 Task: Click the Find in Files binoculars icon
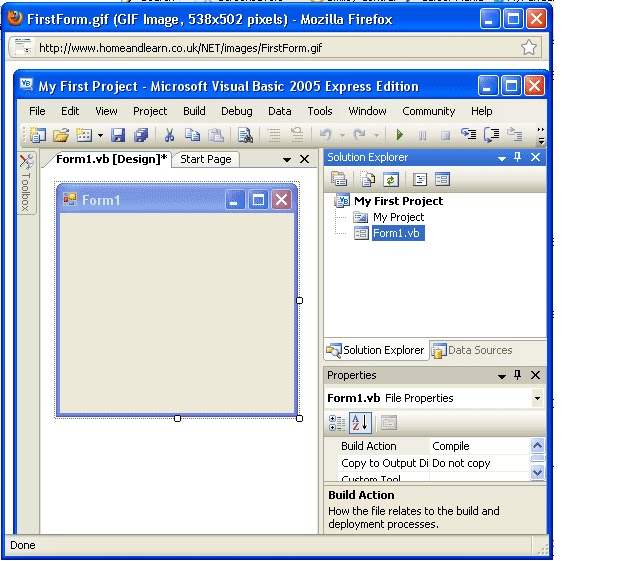245,135
